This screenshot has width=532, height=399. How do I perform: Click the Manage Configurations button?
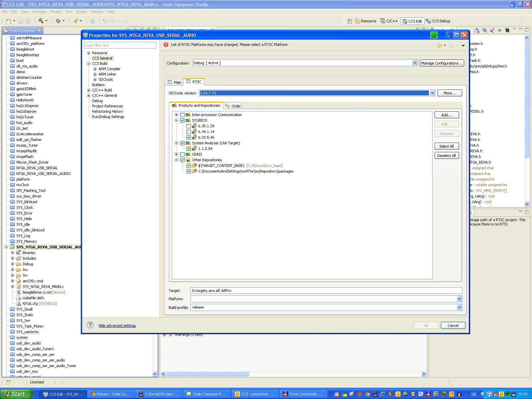[x=442, y=63]
